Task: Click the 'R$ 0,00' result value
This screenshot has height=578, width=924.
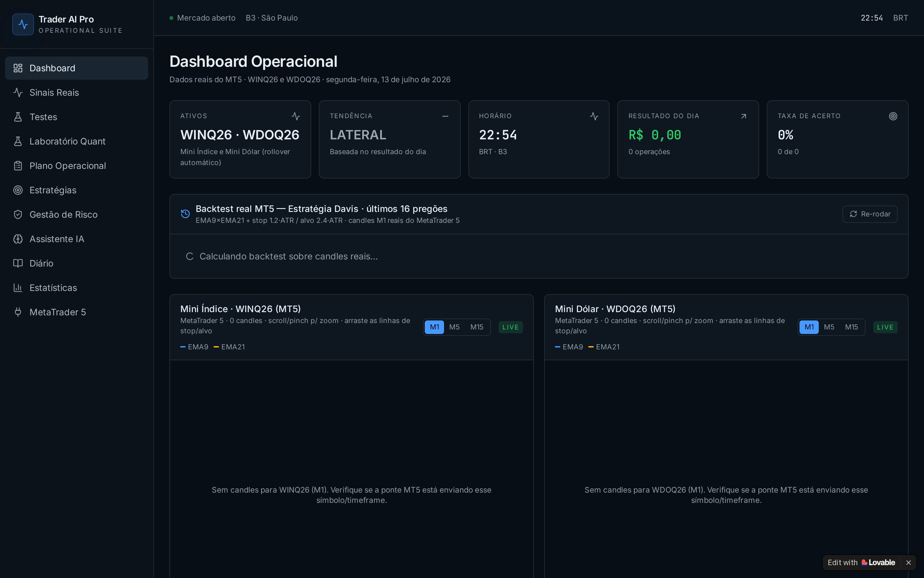Action: 655,135
